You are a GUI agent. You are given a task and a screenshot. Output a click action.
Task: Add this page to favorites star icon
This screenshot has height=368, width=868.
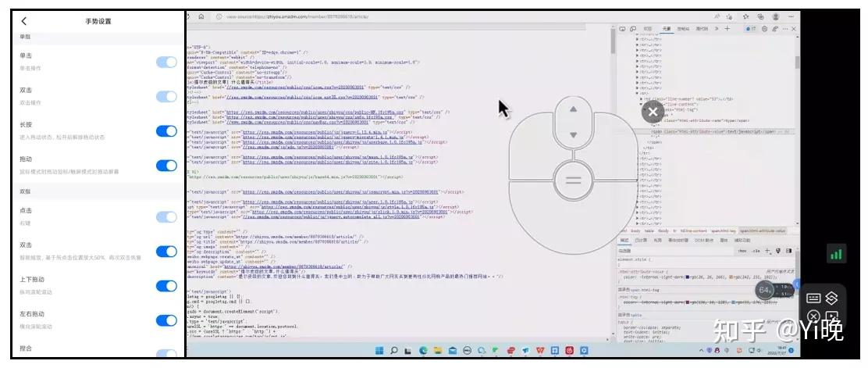730,16
